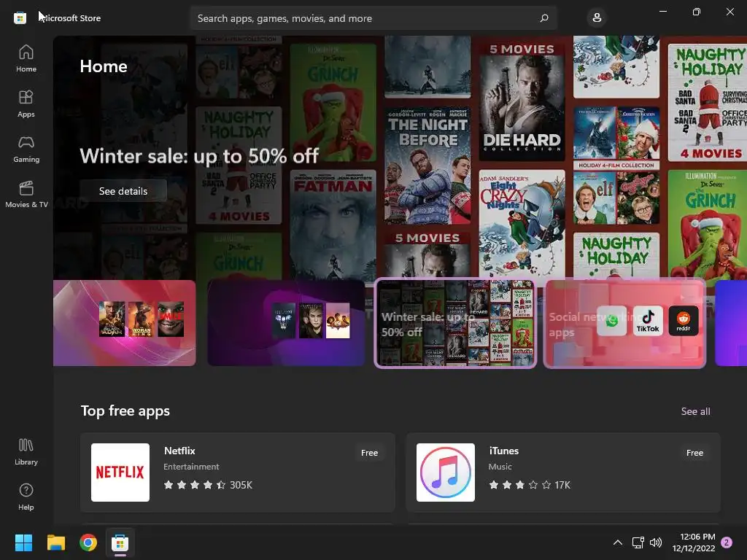This screenshot has width=747, height=560.
Task: Click the search magnifier icon
Action: click(x=544, y=18)
